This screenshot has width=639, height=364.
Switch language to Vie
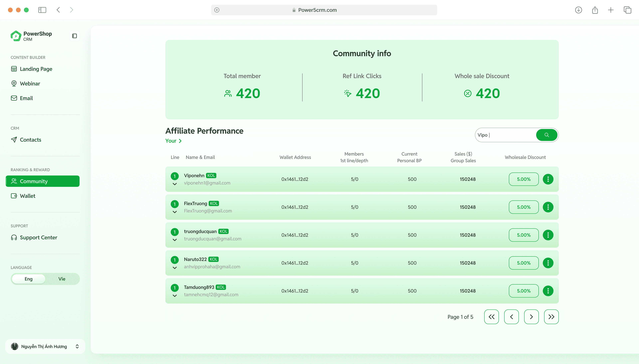click(x=62, y=279)
